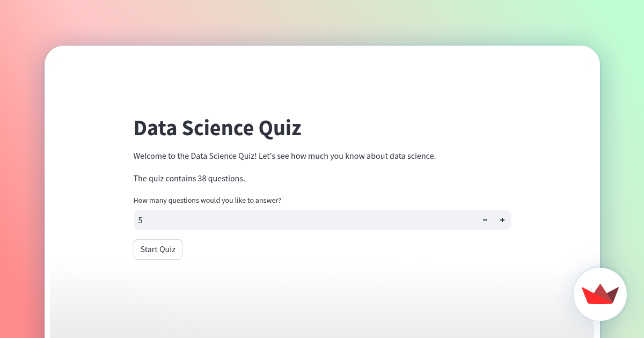
Task: Click the welcome message paragraph
Action: [x=284, y=156]
